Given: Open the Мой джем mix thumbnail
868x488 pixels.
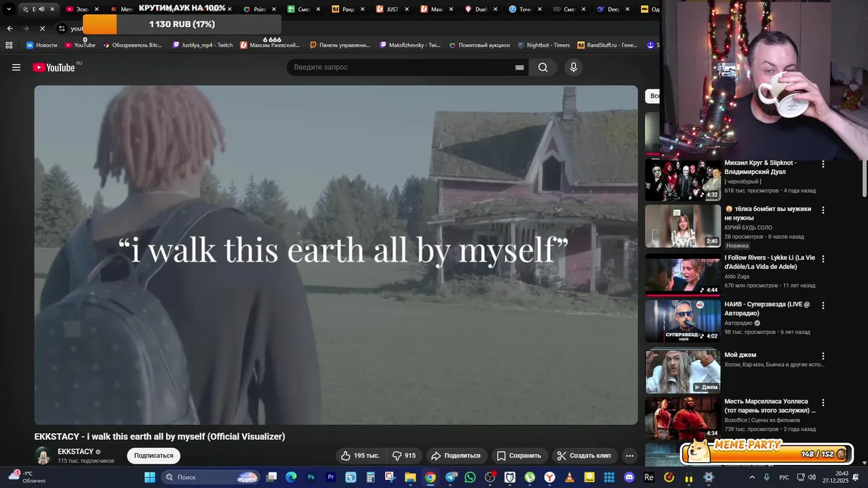Looking at the screenshot, I should (683, 371).
